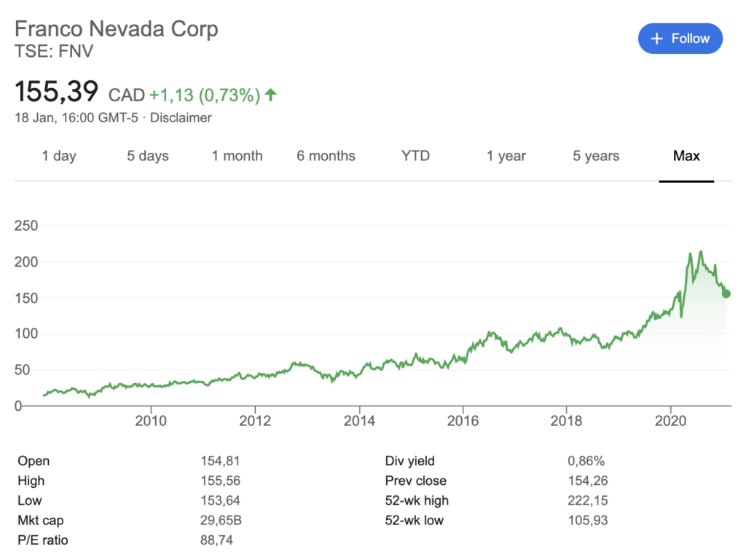Image resolution: width=746 pixels, height=560 pixels.
Task: Click the TSE: FNV ticker text
Action: pyautogui.click(x=55, y=51)
